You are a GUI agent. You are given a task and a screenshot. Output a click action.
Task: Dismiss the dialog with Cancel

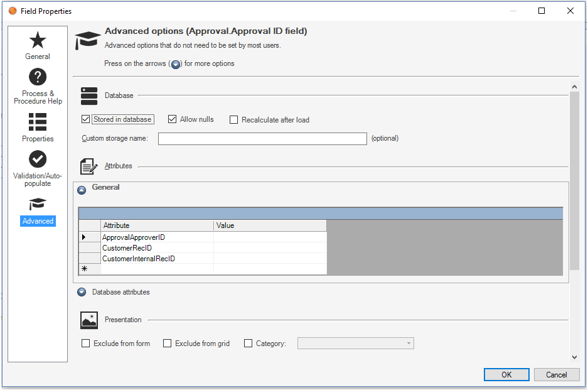coord(557,374)
